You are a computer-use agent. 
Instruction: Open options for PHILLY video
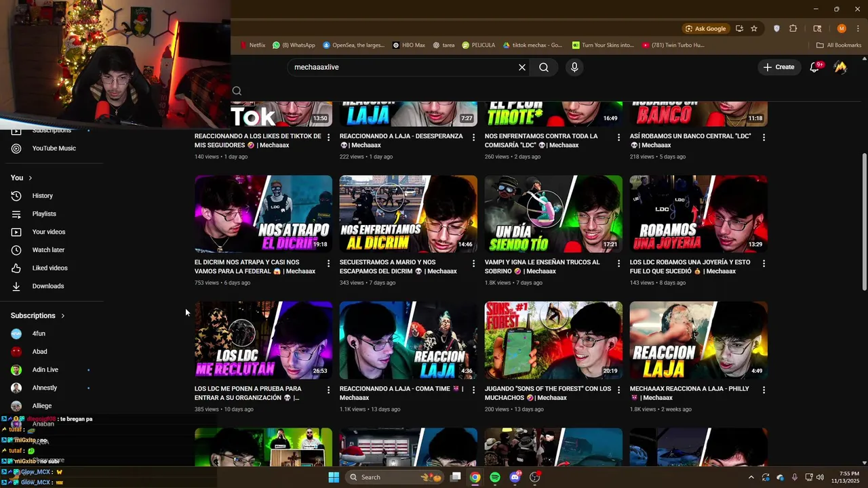[764, 390]
